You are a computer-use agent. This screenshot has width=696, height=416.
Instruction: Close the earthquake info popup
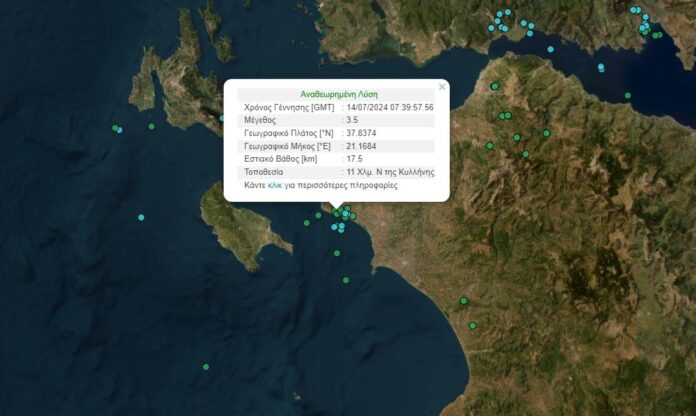point(442,87)
